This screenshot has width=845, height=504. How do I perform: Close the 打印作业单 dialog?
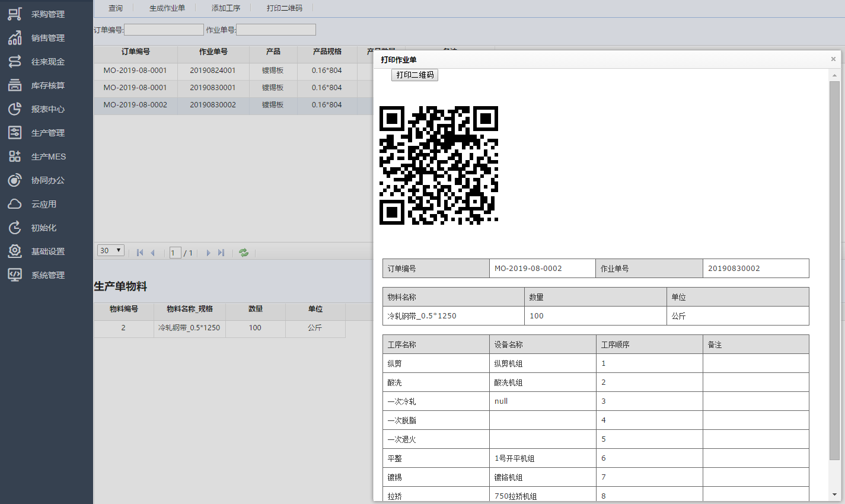(833, 59)
